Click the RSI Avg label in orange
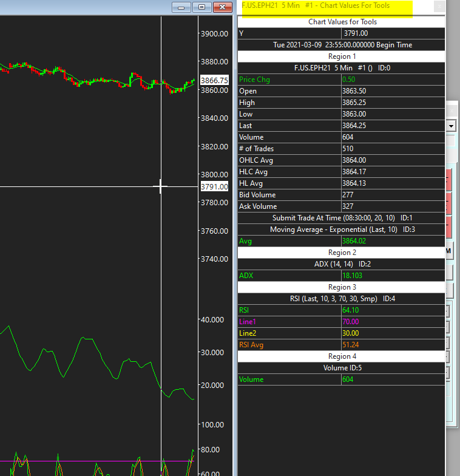The image size is (460, 476). [251, 345]
